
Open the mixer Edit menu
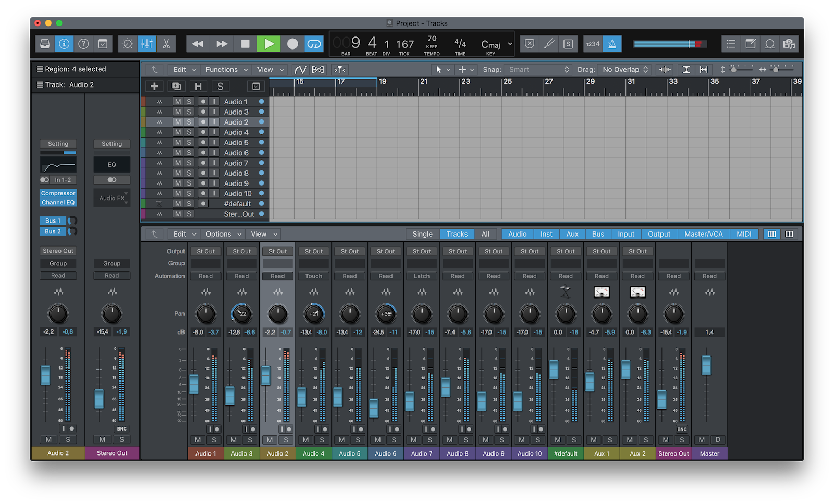tap(185, 234)
